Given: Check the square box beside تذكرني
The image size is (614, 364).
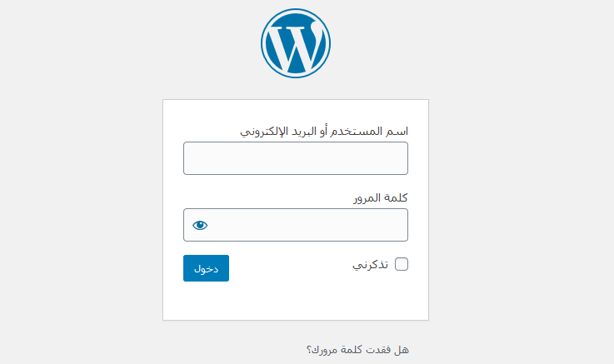Looking at the screenshot, I should [402, 264].
